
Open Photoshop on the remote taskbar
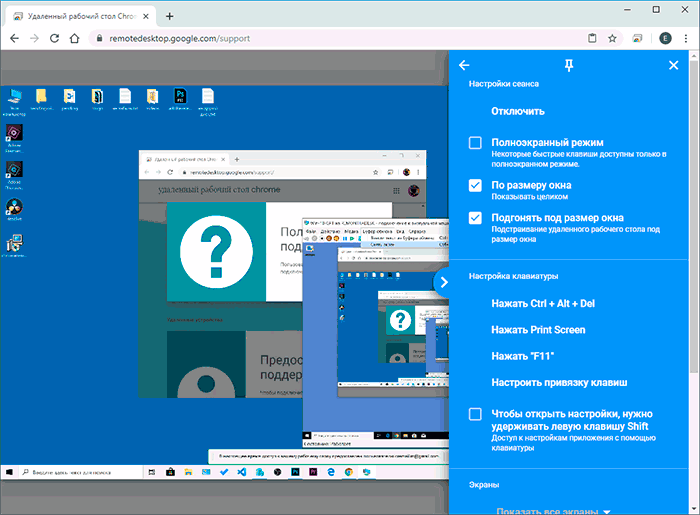pyautogui.click(x=295, y=472)
